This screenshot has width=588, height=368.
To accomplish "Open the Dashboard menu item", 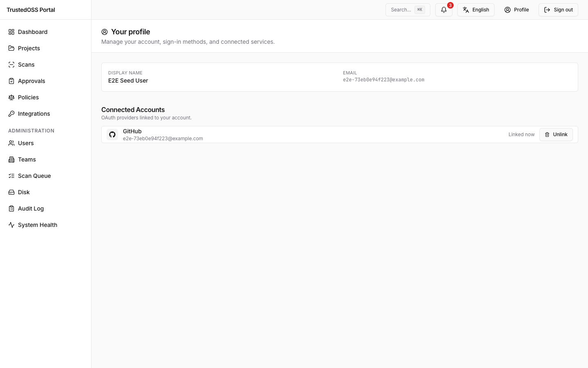I will pos(45,32).
